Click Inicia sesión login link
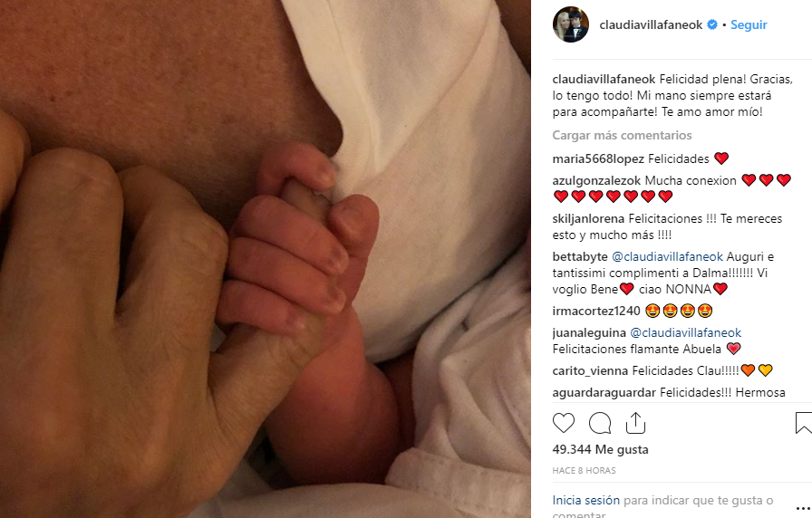The image size is (812, 518). [x=586, y=501]
